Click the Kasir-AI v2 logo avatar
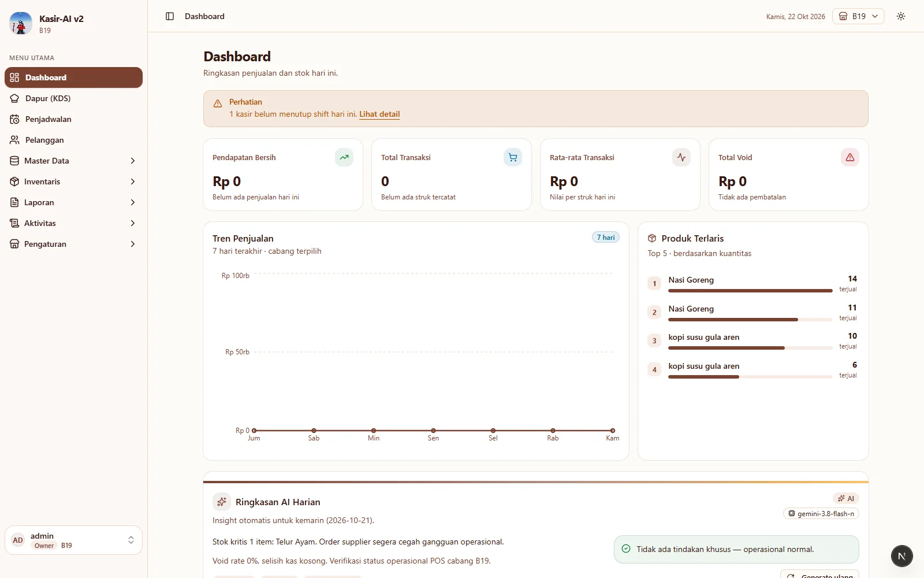Image resolution: width=924 pixels, height=578 pixels. 21,23
